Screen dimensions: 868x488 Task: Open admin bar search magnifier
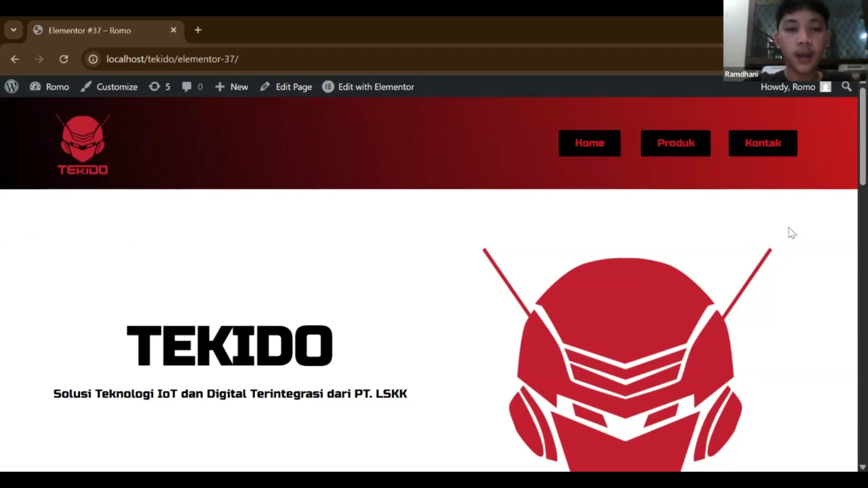846,87
